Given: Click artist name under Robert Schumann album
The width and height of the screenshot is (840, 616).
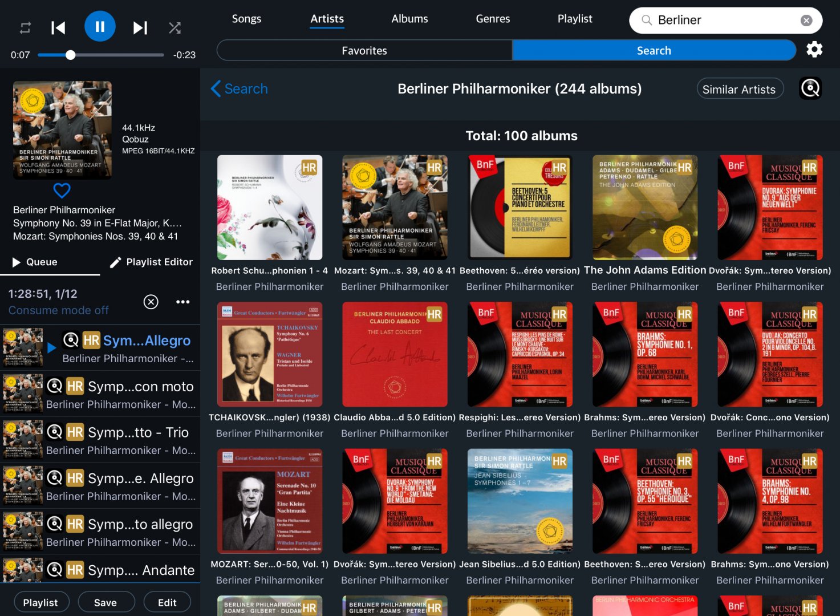Looking at the screenshot, I should pyautogui.click(x=270, y=287).
